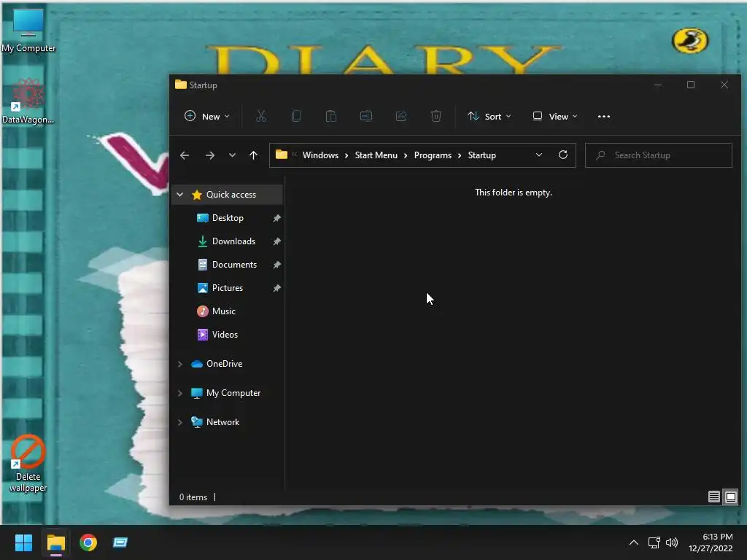Viewport: 747px width, 560px height.
Task: Click the Rename icon in toolbar
Action: click(366, 116)
